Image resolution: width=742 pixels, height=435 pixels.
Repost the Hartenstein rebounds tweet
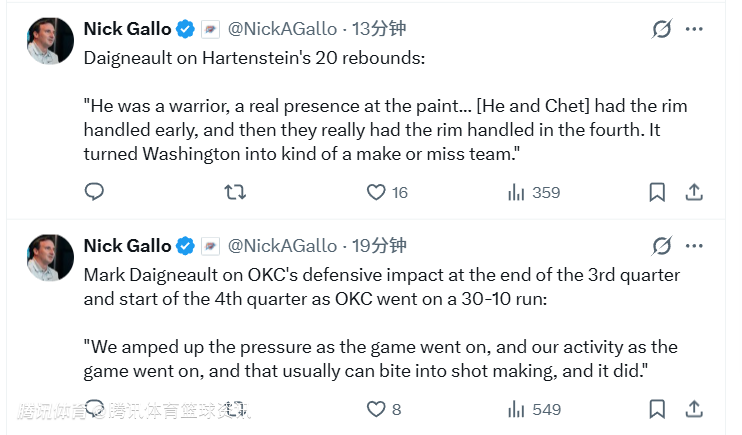click(x=235, y=192)
